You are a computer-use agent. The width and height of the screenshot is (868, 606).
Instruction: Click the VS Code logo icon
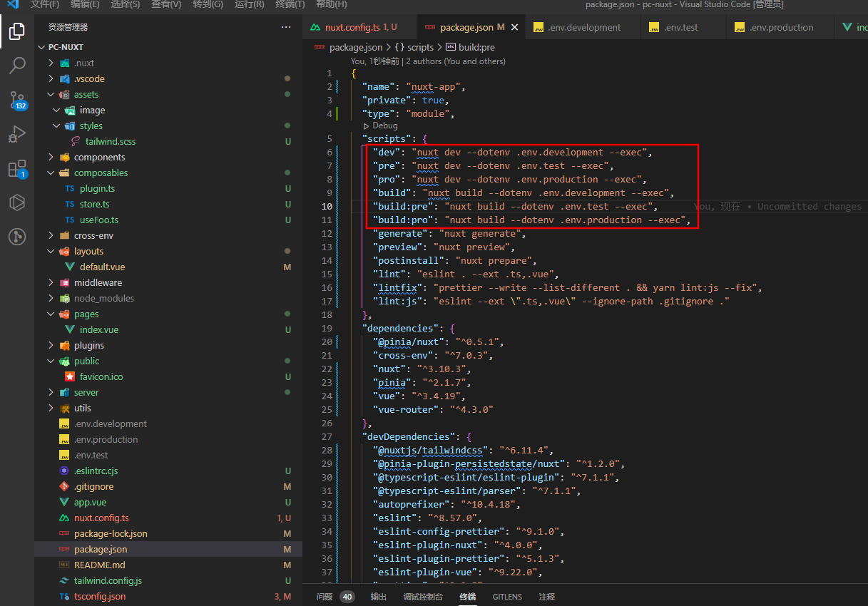pyautogui.click(x=13, y=4)
